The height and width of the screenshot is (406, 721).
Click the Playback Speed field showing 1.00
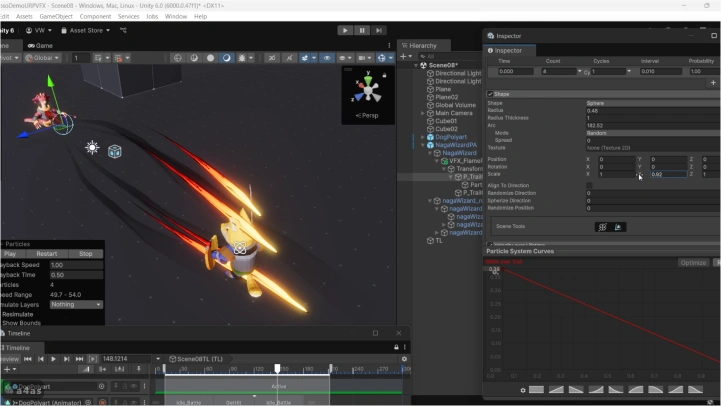tap(76, 265)
